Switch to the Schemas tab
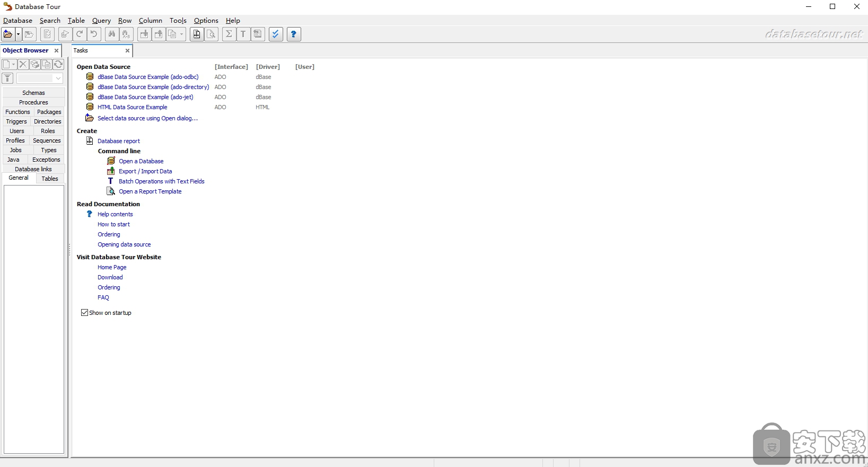The height and width of the screenshot is (467, 868). click(33, 93)
